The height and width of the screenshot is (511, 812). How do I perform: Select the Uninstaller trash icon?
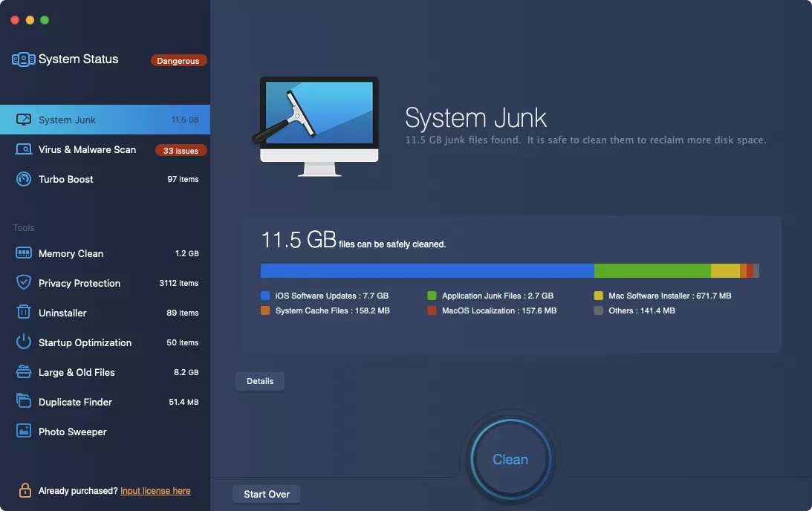click(24, 313)
